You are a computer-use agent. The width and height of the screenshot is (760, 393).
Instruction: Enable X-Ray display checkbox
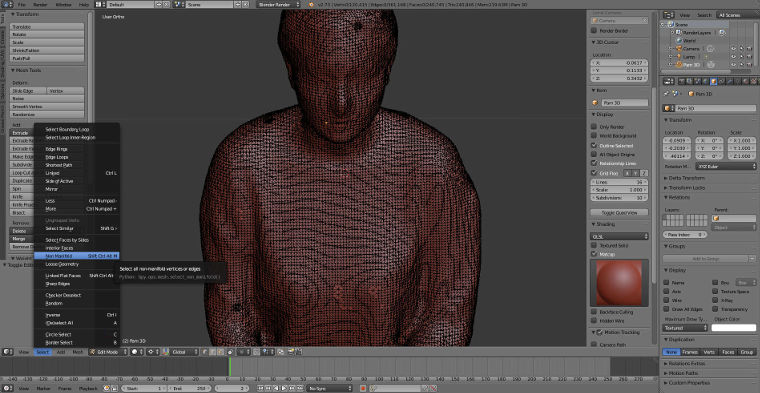tap(715, 300)
